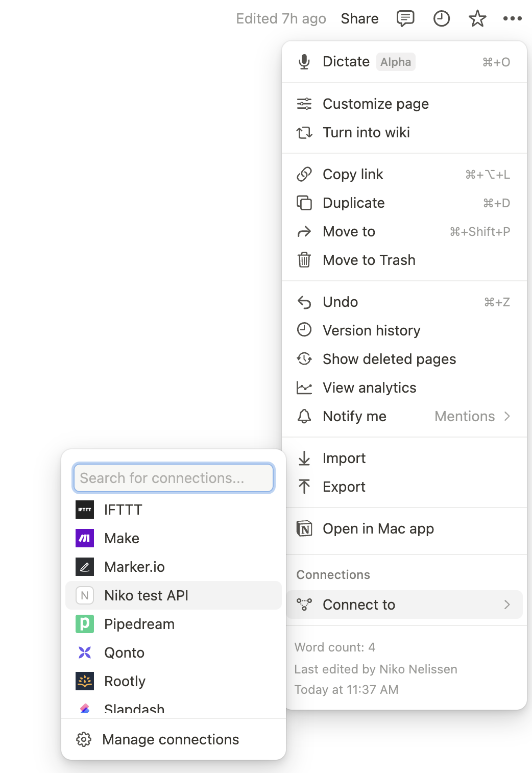
Task: Choose Duplicate from the menu
Action: (404, 203)
